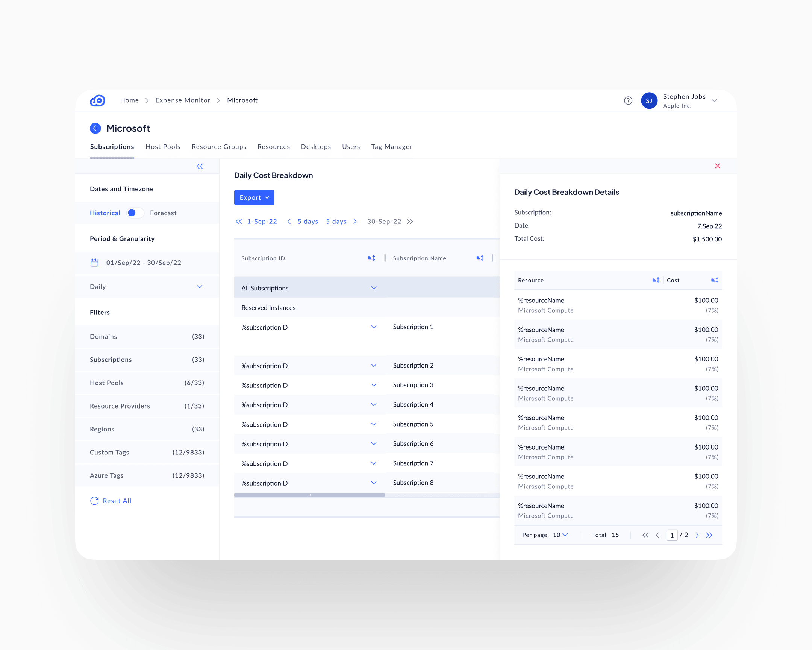Click the Export button
This screenshot has height=650, width=812.
[254, 197]
